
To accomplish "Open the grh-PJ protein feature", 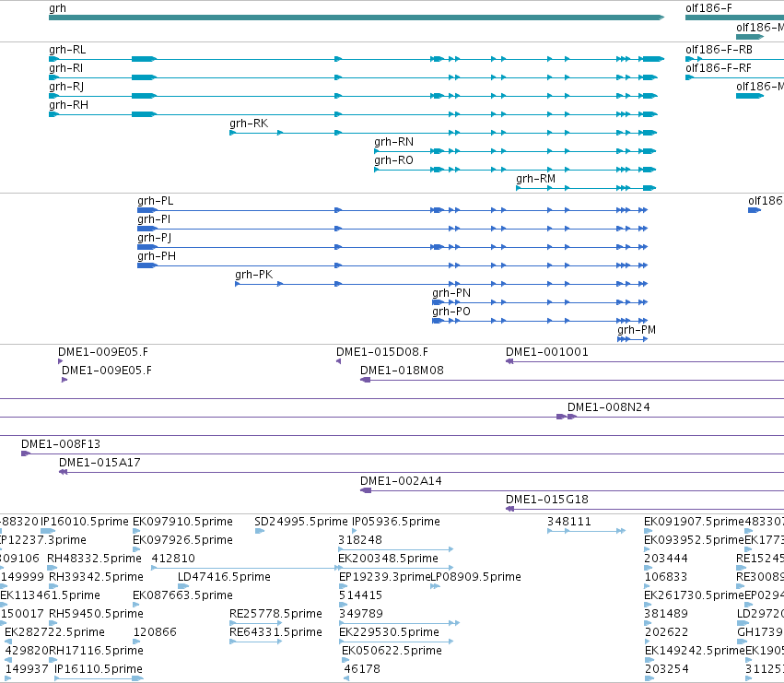I will tap(155, 238).
